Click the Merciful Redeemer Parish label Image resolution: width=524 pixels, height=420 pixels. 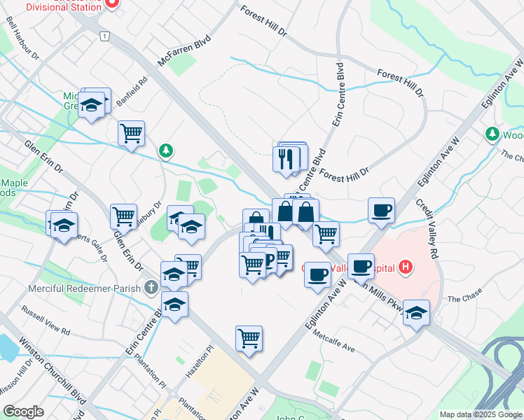[85, 288]
